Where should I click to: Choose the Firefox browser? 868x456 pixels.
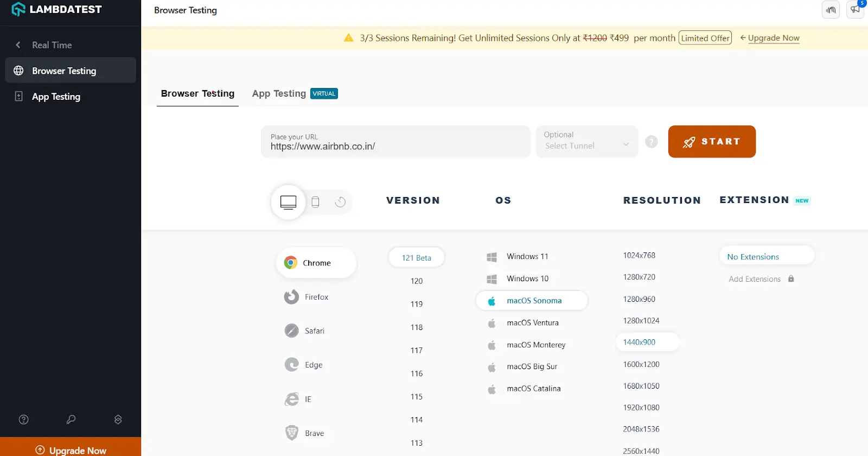click(x=307, y=297)
